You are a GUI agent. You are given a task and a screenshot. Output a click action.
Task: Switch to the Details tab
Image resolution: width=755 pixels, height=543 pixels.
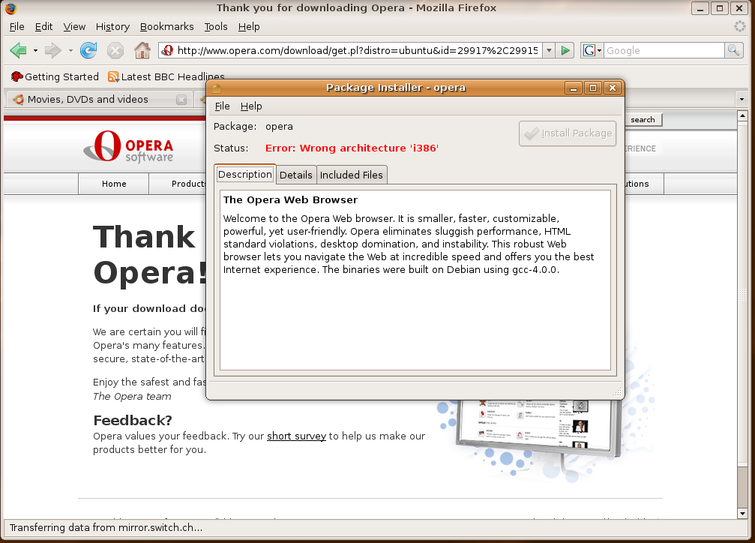[296, 175]
